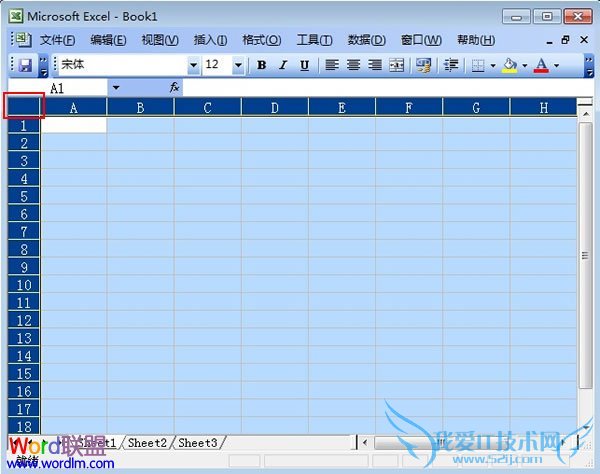Click the font size box showing 12
Image resolution: width=600 pixels, height=474 pixels.
(x=217, y=65)
